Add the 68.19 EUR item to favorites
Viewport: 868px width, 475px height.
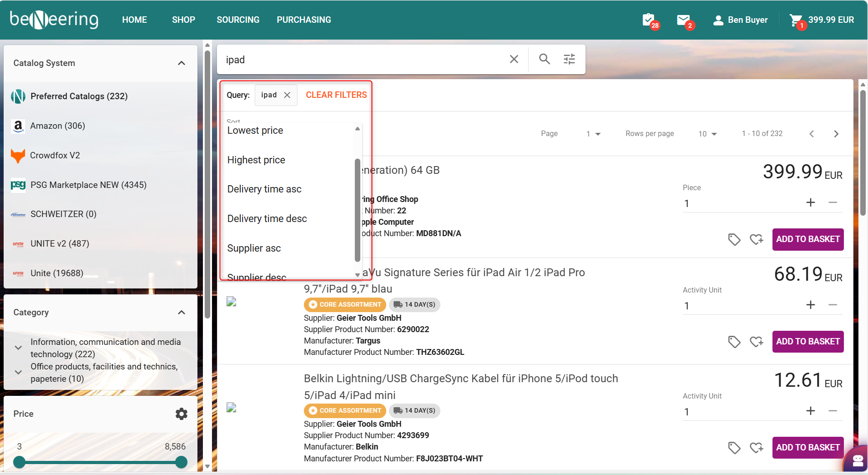point(757,342)
